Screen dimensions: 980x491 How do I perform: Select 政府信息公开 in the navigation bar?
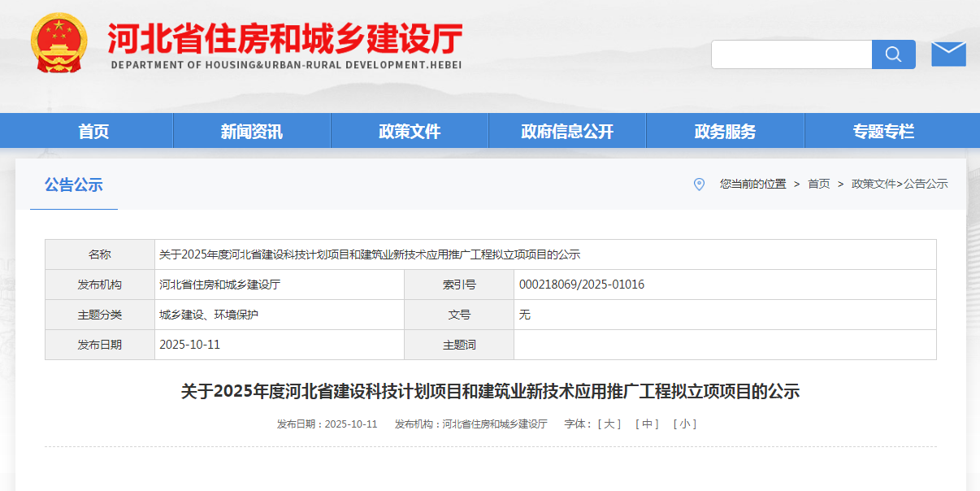point(567,131)
